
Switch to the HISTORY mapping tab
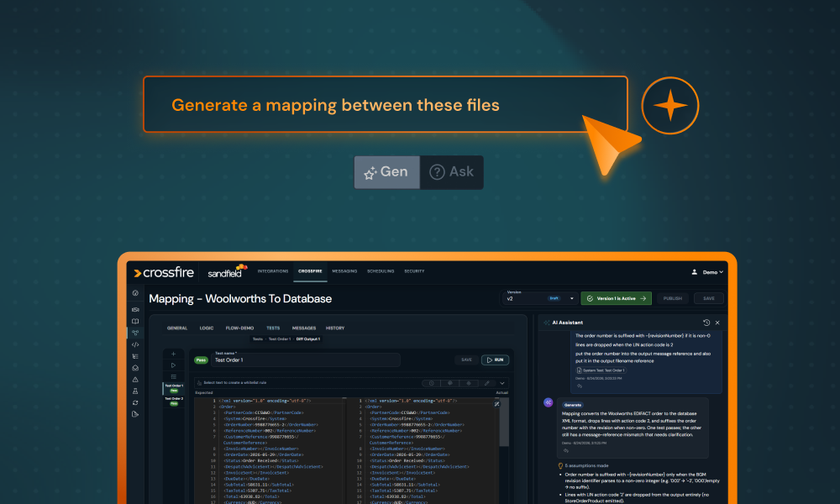(x=335, y=328)
